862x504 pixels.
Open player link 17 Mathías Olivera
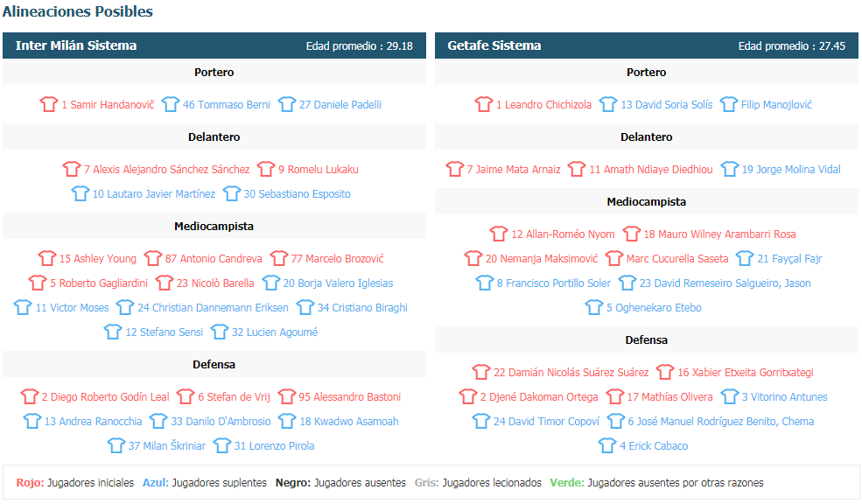coord(670,397)
